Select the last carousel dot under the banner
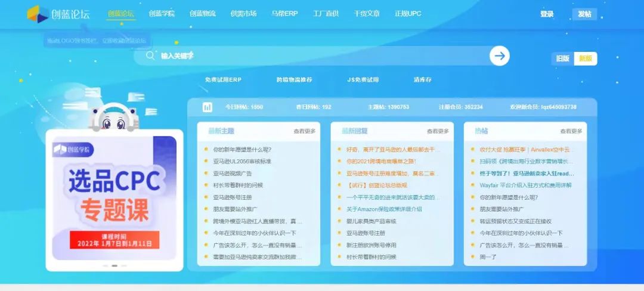The image size is (644, 291). [123, 265]
